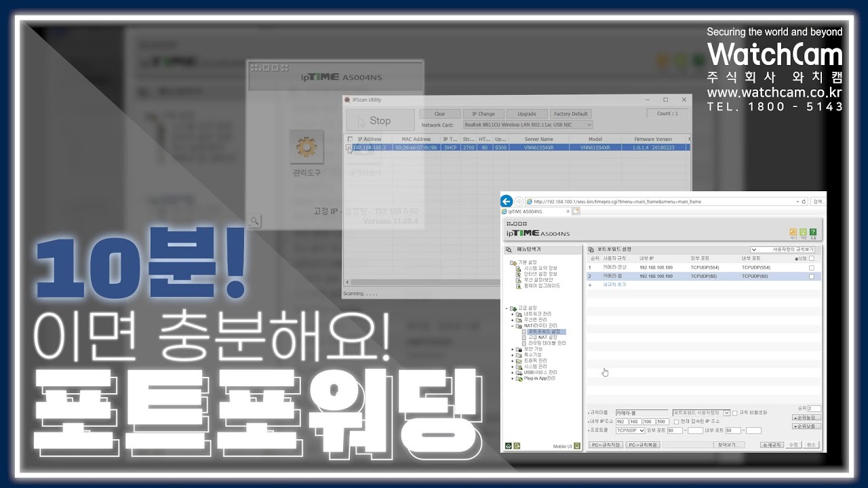Toggle 현재 접속된 IP 주소 checkbox
Viewport: 868px width, 488px height.
tap(676, 422)
